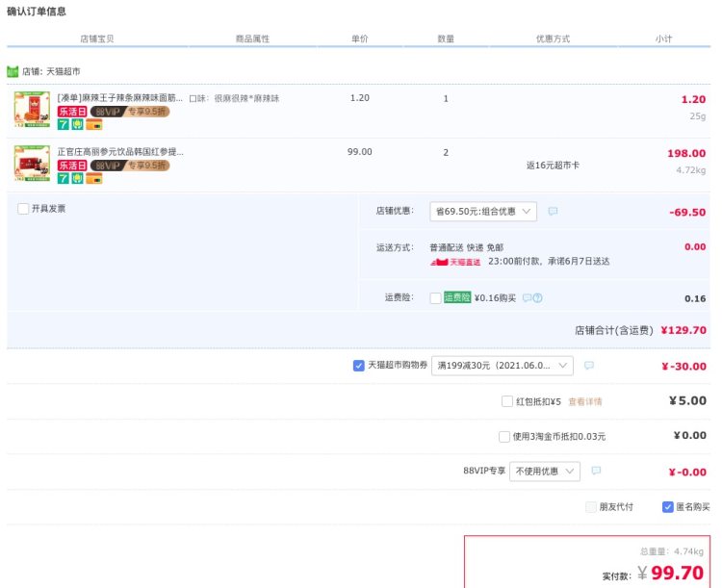Click comment icon next to 店铺优惠 dropdown

[553, 212]
